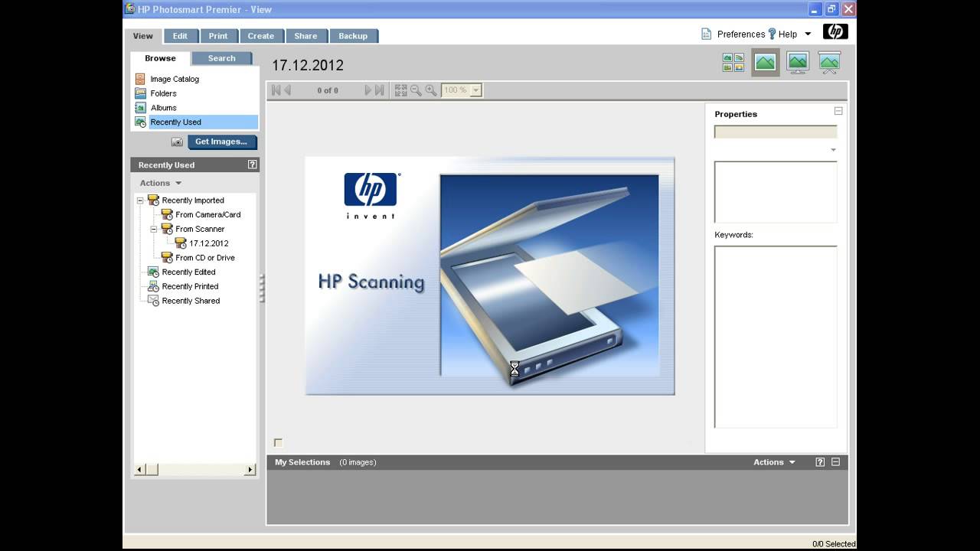Click the Recently Shared envelope icon
The image size is (980, 551).
[153, 301]
